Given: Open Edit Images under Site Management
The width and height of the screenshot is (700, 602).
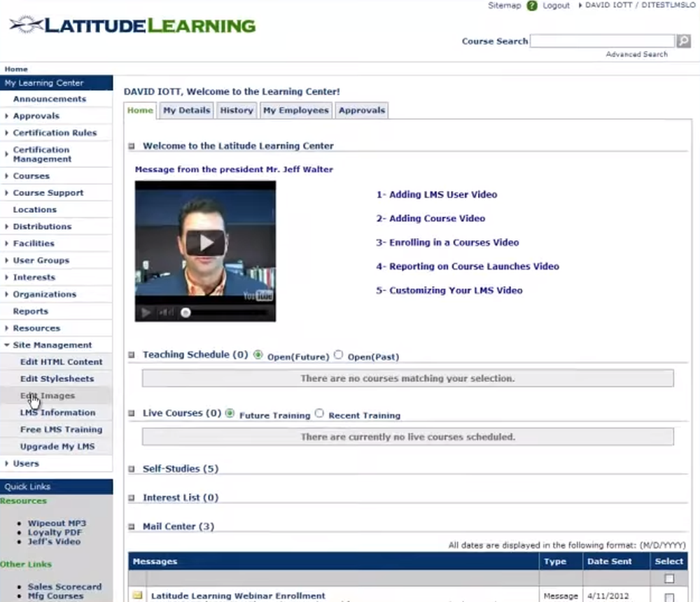Looking at the screenshot, I should coord(48,396).
